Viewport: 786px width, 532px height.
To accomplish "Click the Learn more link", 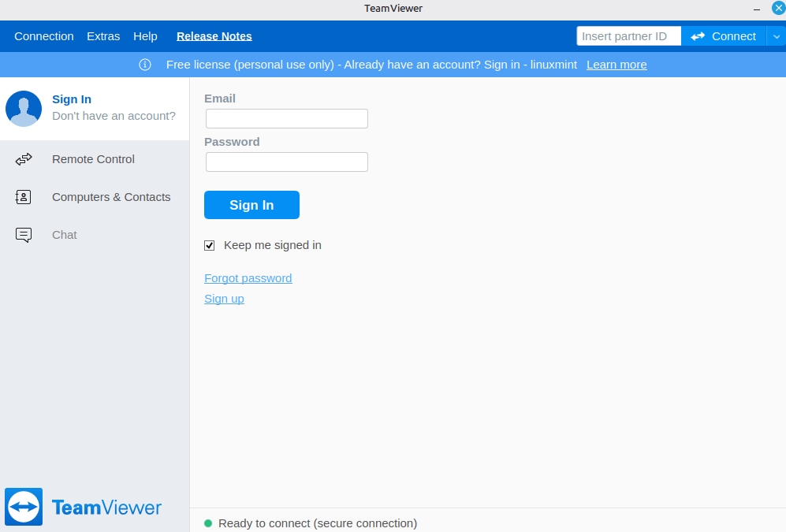I will pos(617,65).
